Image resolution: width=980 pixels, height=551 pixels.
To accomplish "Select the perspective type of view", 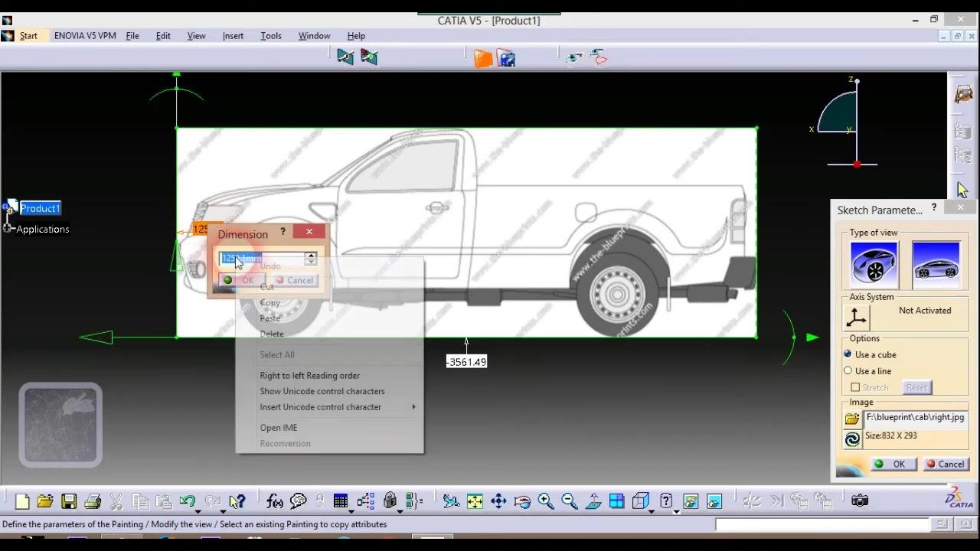I will pyautogui.click(x=874, y=264).
